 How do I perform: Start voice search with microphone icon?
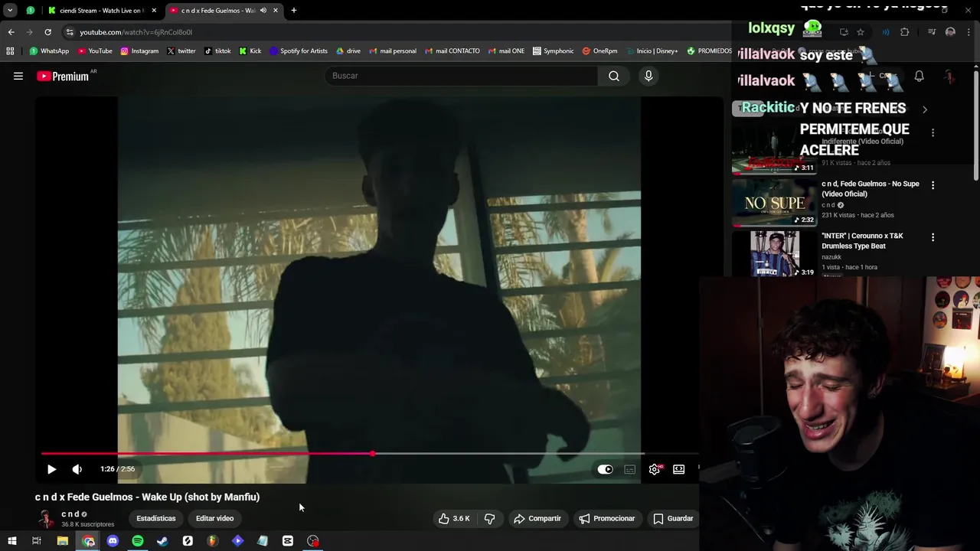pos(648,76)
